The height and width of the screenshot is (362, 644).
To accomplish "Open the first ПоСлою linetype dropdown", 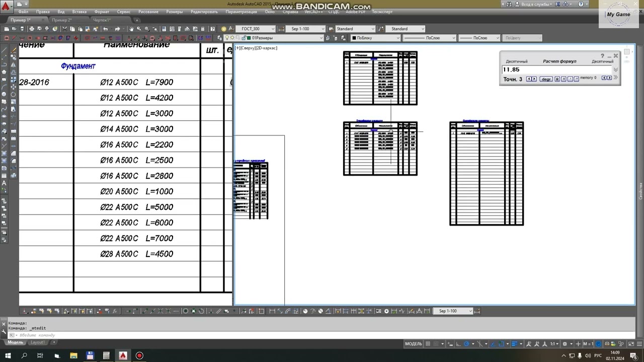I will tap(430, 38).
